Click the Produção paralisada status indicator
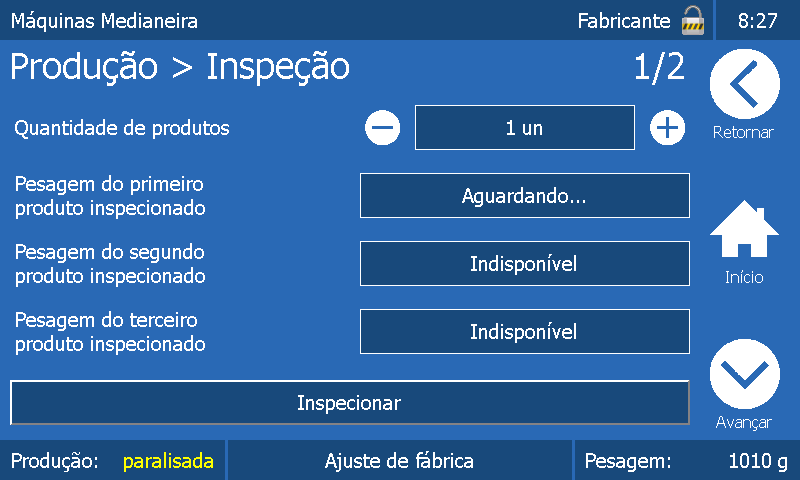The height and width of the screenshot is (480, 800). (112, 461)
